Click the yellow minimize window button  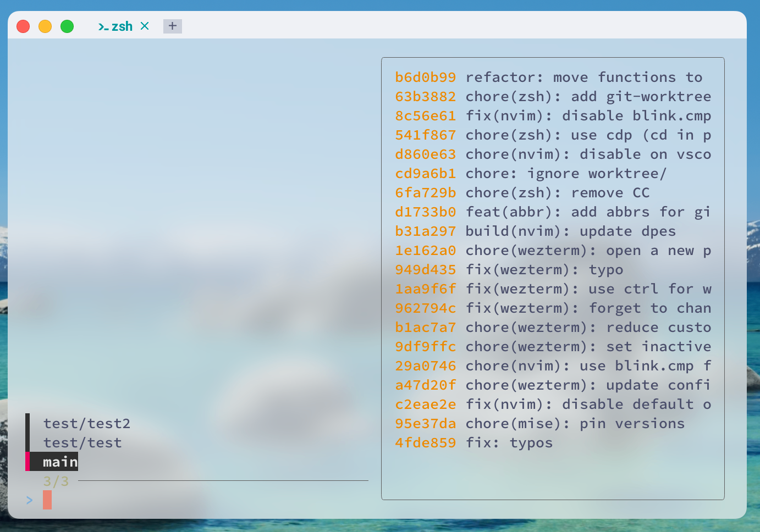tap(45, 26)
